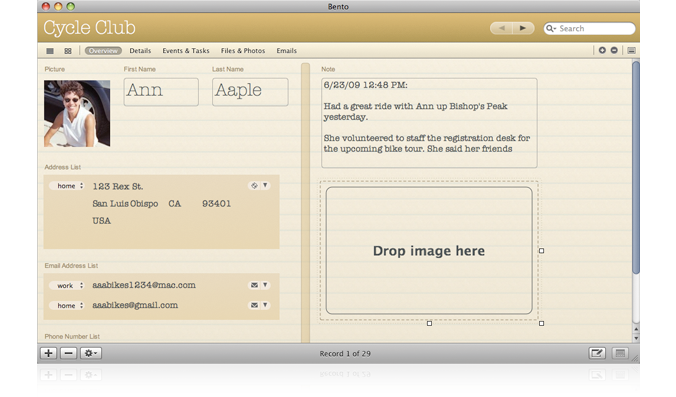676x397 pixels.
Task: Select state text CA
Action: coord(175,203)
